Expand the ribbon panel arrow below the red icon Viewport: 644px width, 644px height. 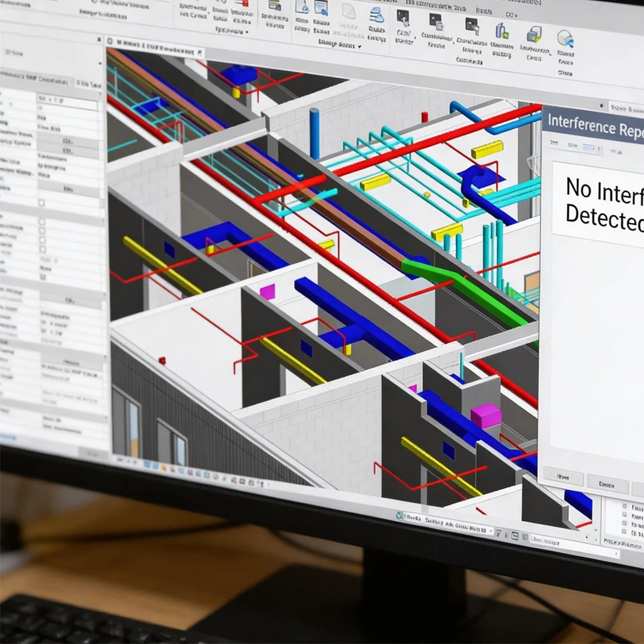[246, 32]
